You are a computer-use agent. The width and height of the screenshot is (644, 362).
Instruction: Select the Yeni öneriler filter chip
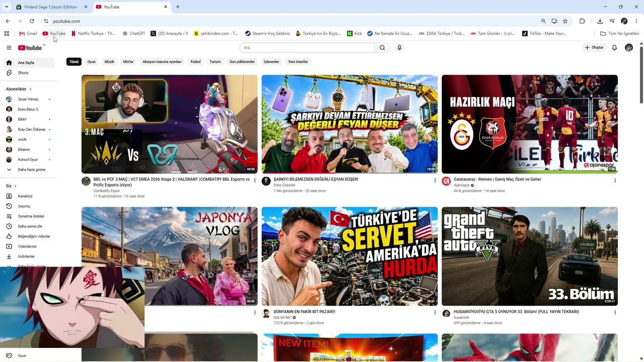point(298,62)
